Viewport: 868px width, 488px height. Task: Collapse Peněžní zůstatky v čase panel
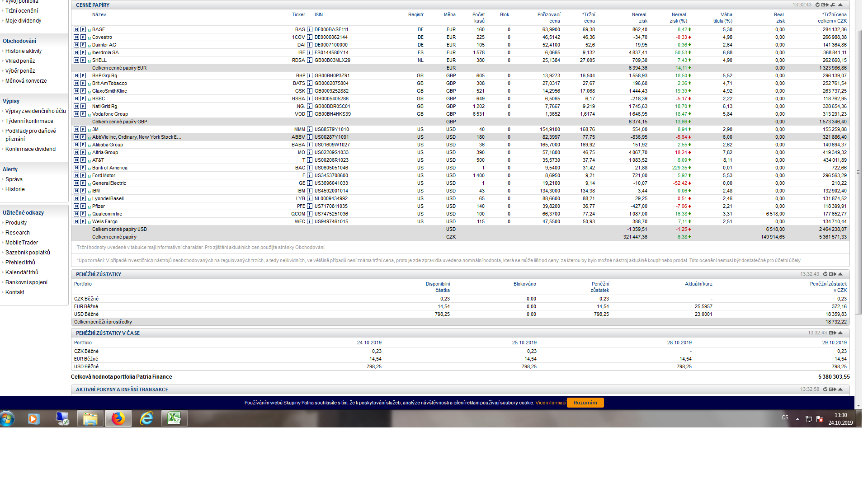point(840,333)
